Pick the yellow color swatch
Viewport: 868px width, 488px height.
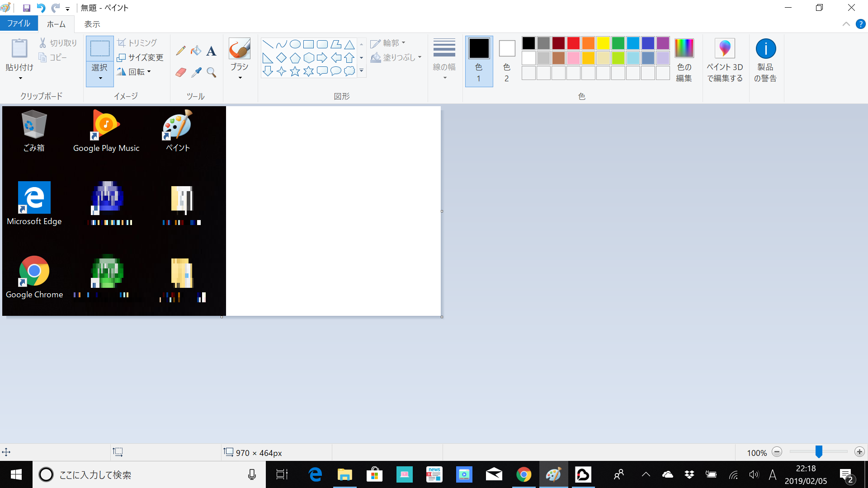point(603,43)
